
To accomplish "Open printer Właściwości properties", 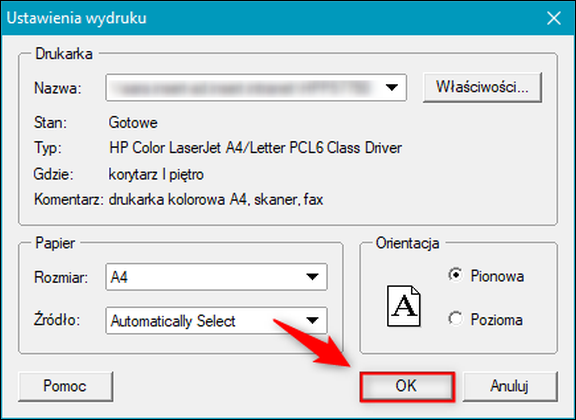I will click(x=482, y=87).
